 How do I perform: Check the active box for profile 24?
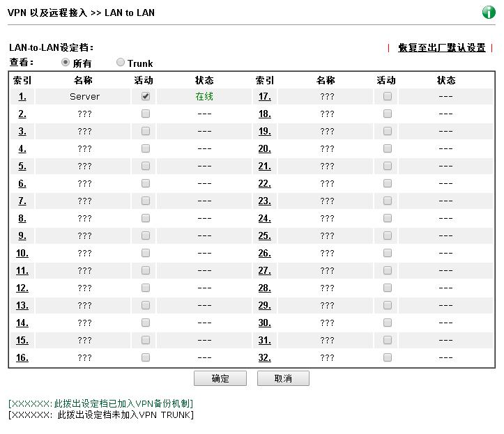388,218
